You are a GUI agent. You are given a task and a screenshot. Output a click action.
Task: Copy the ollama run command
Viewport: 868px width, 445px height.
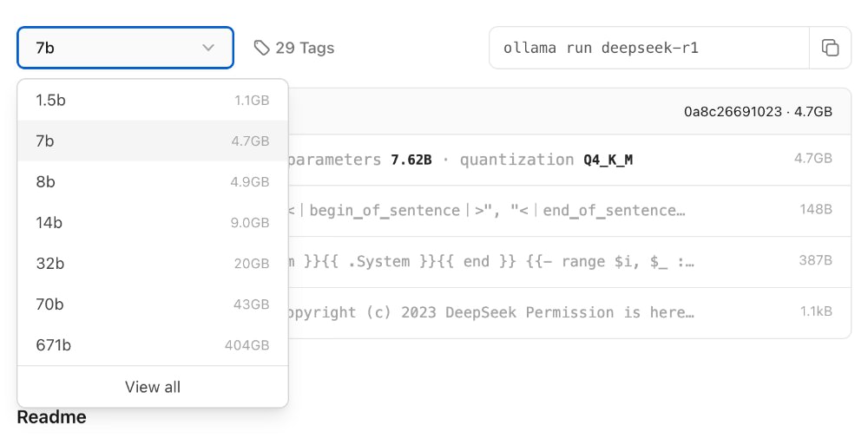830,48
